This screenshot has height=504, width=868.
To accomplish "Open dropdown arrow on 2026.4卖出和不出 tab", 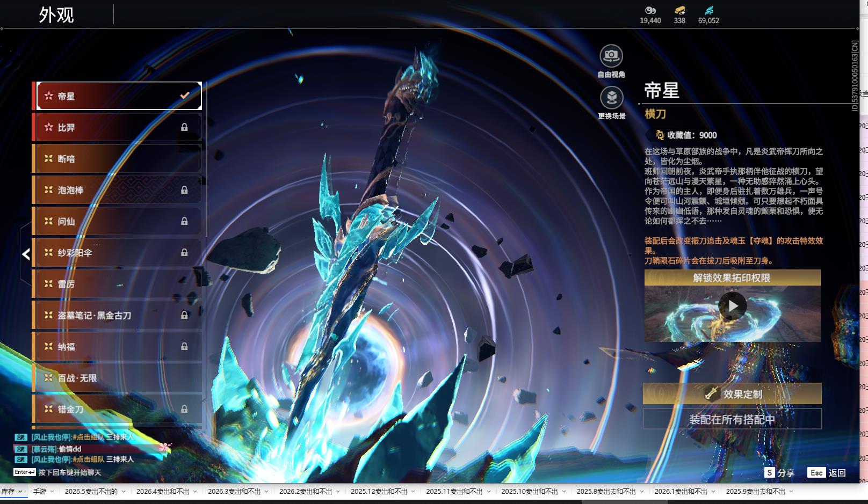I will click(194, 492).
